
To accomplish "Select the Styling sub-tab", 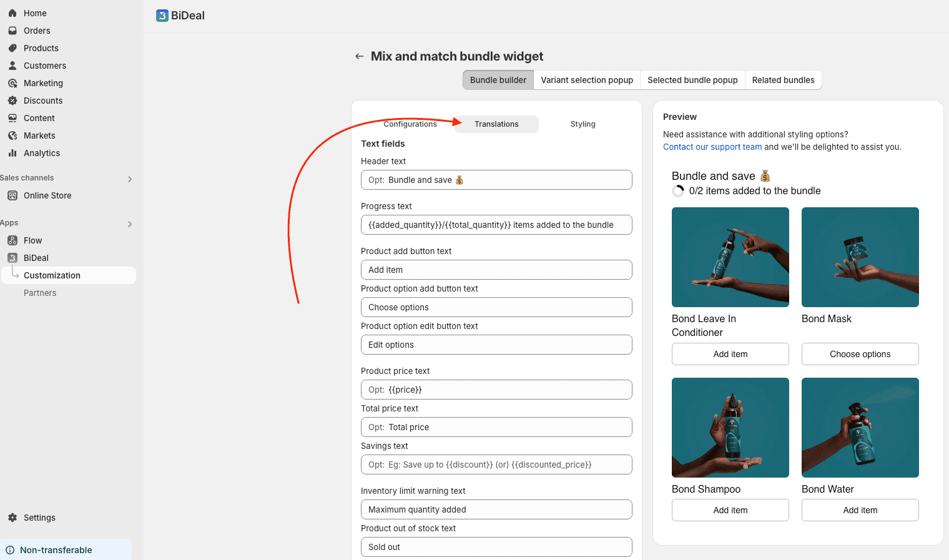I will point(583,124).
